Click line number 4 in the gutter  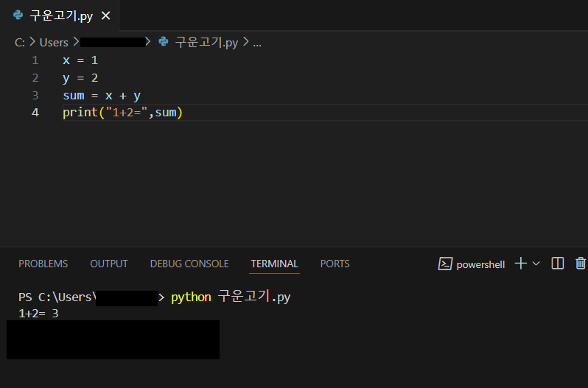tap(35, 113)
